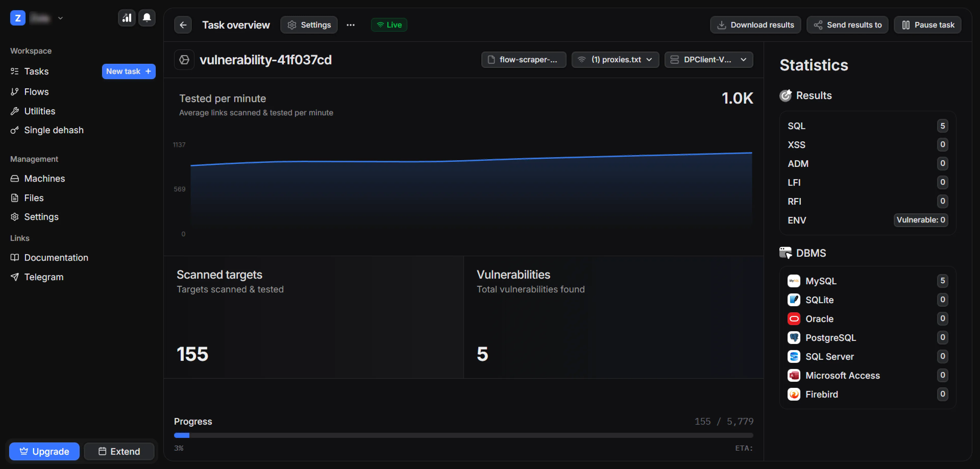The width and height of the screenshot is (980, 469).
Task: Click the Oracle database icon
Action: (794, 319)
